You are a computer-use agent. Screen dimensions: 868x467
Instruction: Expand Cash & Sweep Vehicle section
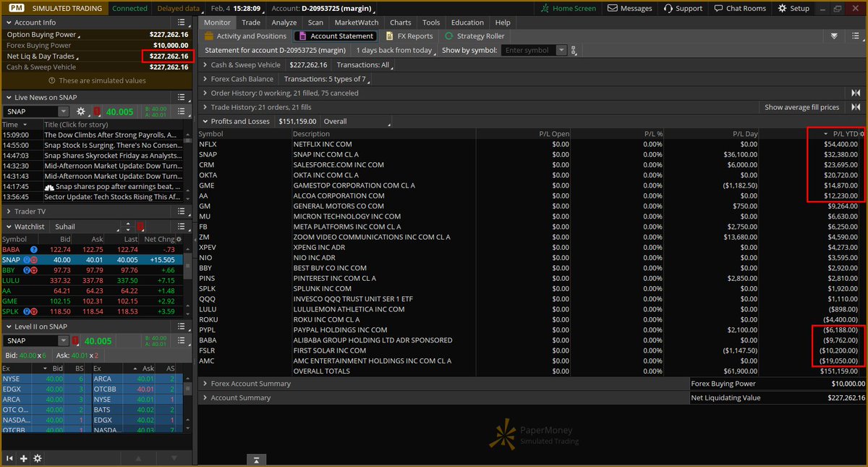point(206,65)
